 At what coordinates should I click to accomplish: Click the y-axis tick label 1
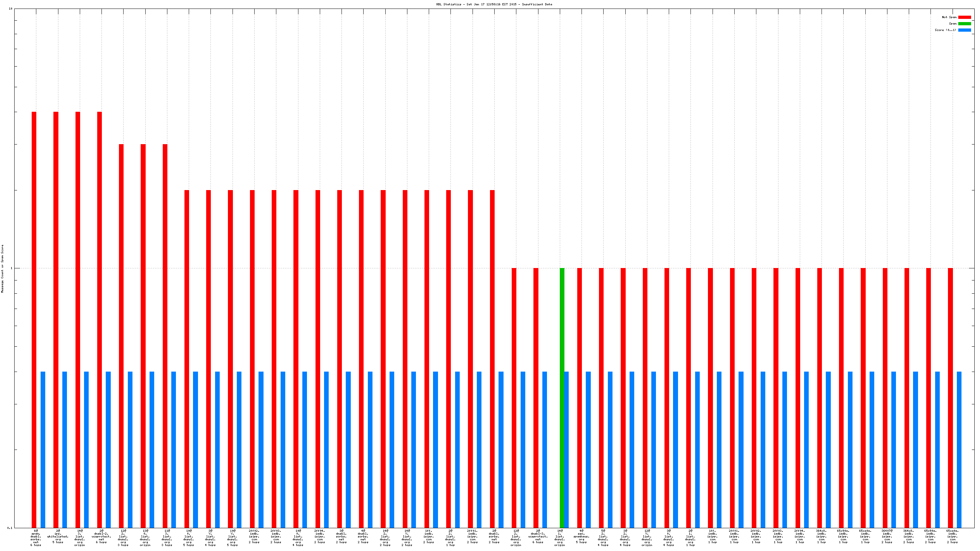click(11, 268)
